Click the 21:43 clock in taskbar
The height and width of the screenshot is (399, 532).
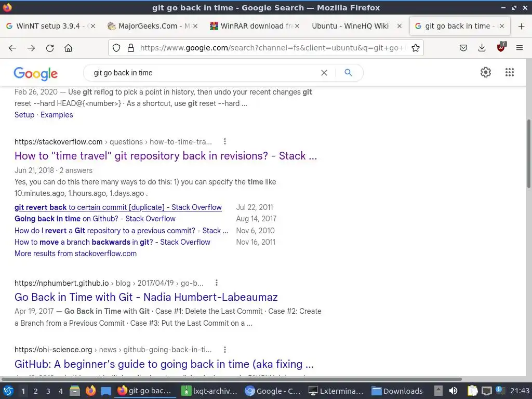(520, 391)
